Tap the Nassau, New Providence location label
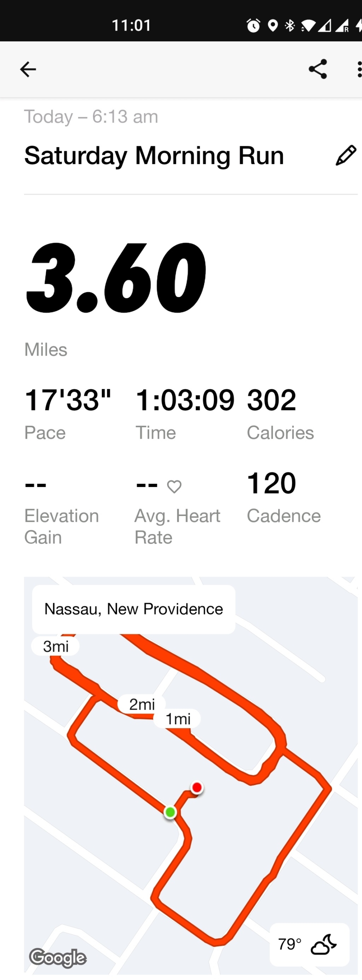362x980 pixels. tap(134, 609)
